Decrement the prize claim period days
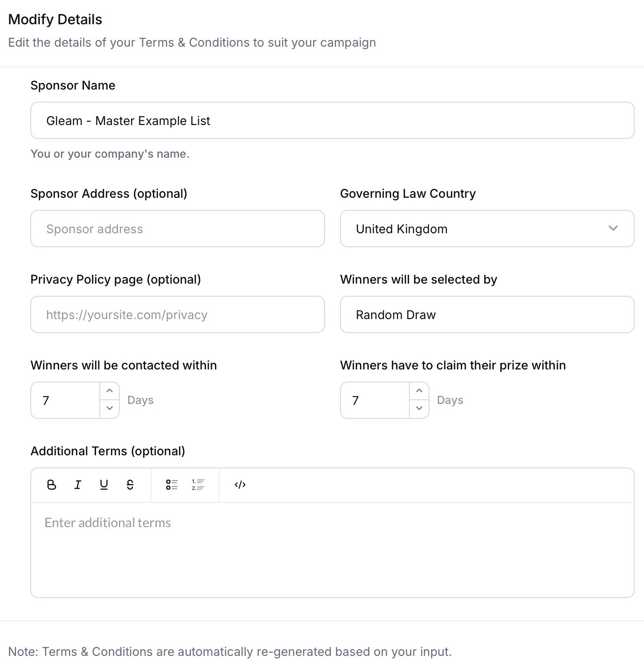Image resolution: width=644 pixels, height=668 pixels. [419, 409]
